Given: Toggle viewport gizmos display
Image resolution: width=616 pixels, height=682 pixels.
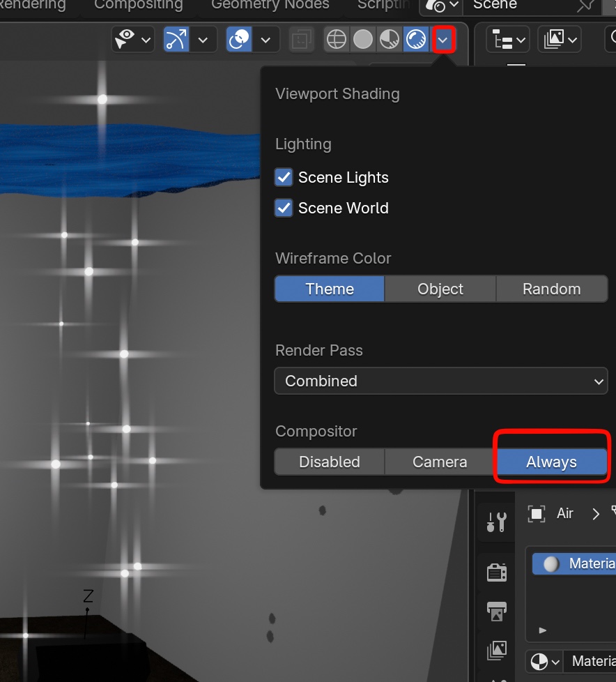Looking at the screenshot, I should point(176,40).
